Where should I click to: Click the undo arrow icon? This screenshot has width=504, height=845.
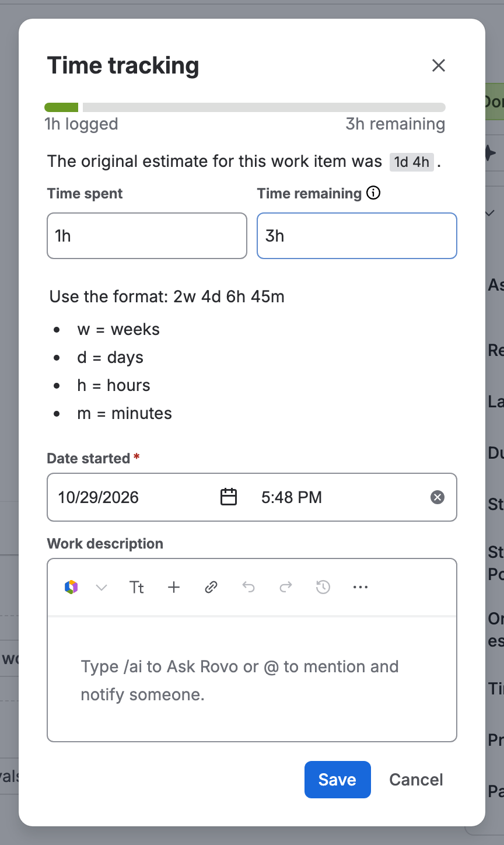(249, 587)
